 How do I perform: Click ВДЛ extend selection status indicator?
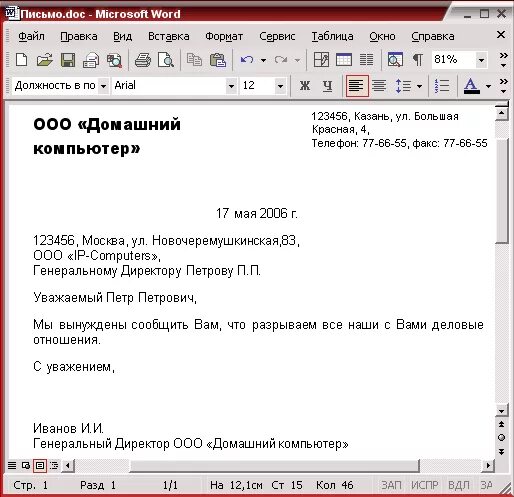pos(459,485)
